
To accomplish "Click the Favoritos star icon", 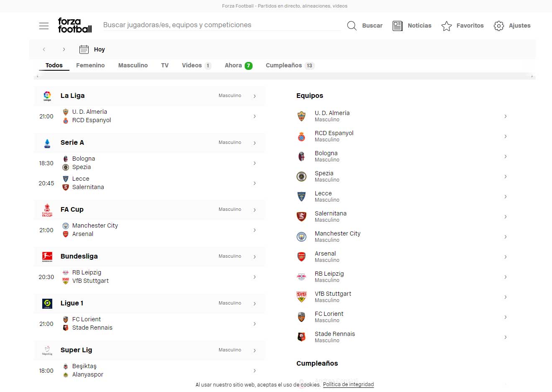I will [447, 26].
